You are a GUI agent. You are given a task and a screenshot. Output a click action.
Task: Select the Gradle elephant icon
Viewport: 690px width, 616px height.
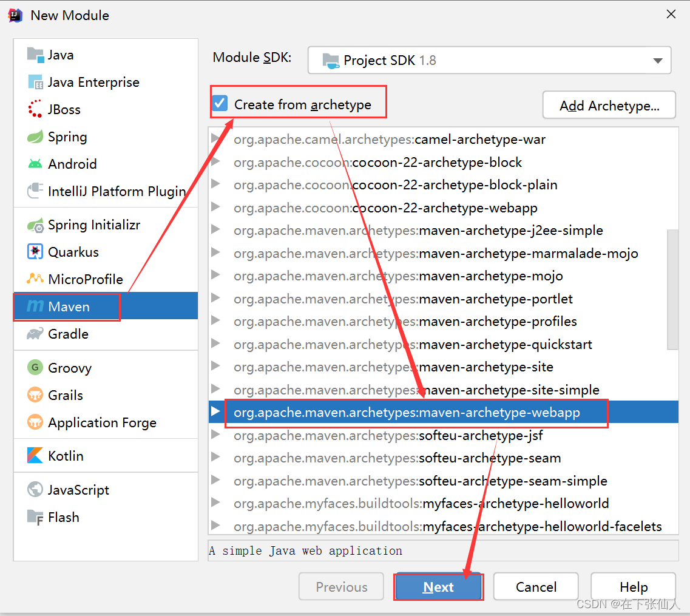[x=35, y=334]
